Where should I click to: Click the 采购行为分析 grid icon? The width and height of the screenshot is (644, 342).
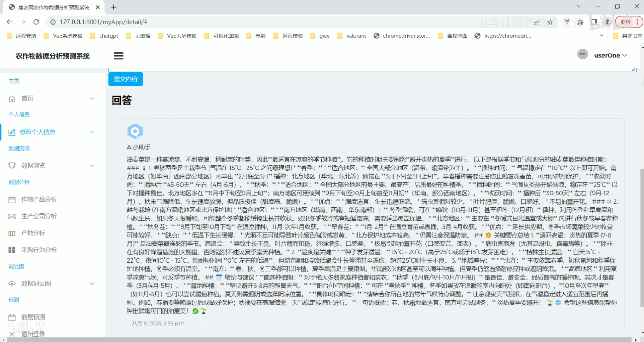click(x=12, y=250)
